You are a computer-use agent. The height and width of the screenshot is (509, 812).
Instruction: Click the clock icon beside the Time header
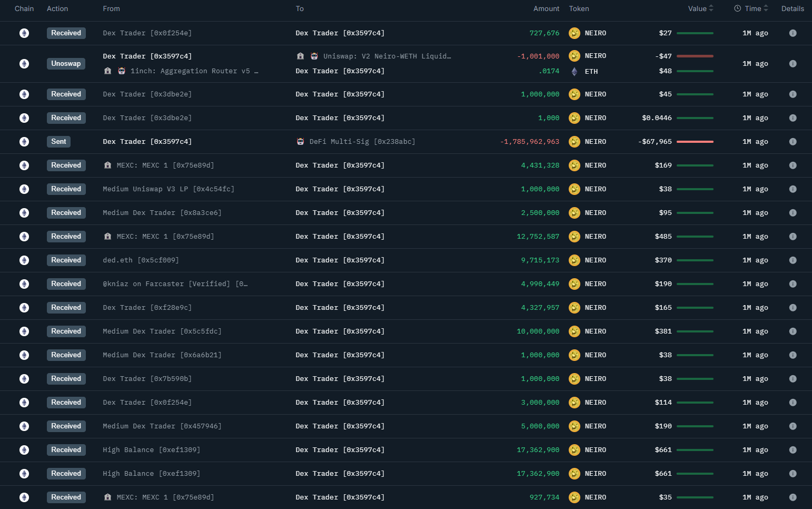click(x=737, y=8)
